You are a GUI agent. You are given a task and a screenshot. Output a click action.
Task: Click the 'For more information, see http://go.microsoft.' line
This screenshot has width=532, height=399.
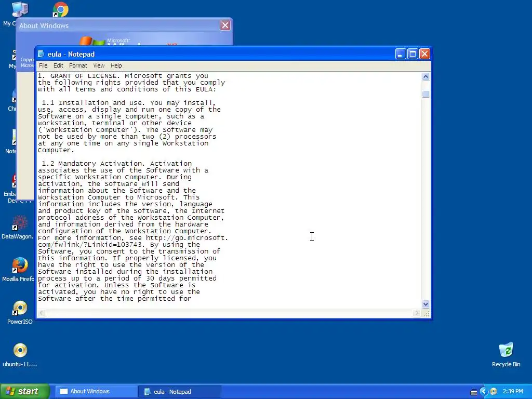pyautogui.click(x=133, y=238)
